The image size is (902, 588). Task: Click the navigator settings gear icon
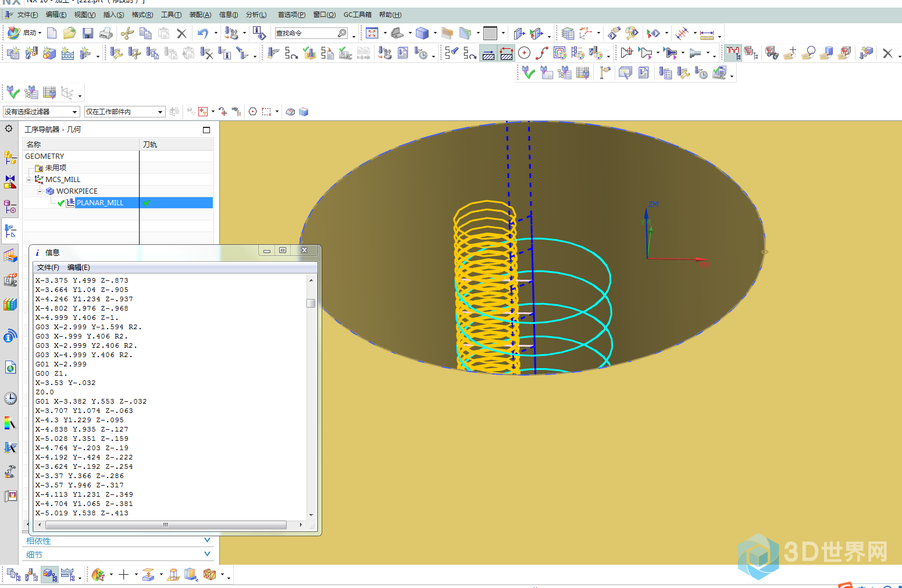pyautogui.click(x=9, y=129)
